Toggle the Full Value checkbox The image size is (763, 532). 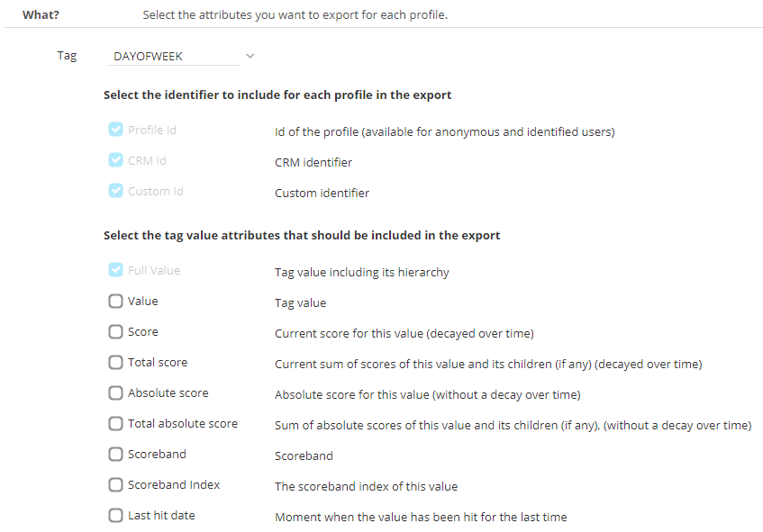tap(115, 270)
